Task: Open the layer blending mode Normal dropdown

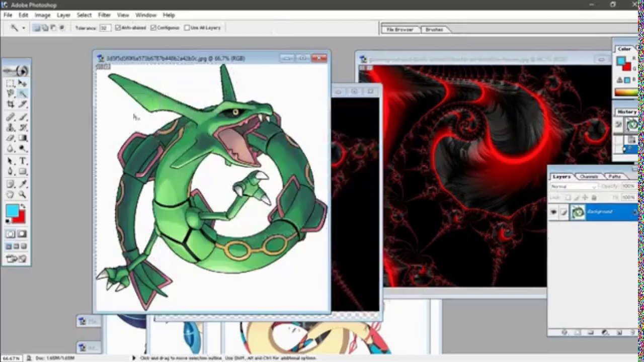Action: tap(574, 187)
